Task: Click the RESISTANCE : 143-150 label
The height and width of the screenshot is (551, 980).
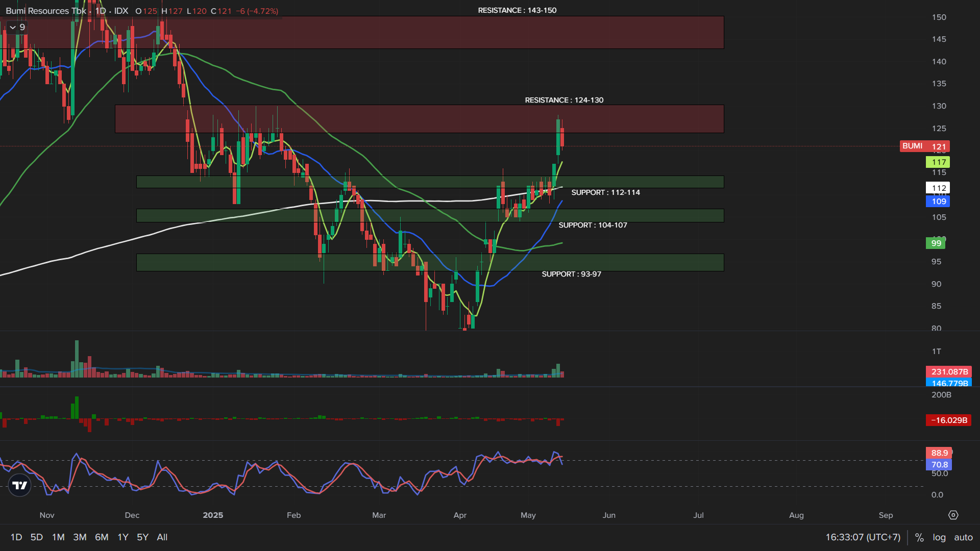Action: pos(517,10)
